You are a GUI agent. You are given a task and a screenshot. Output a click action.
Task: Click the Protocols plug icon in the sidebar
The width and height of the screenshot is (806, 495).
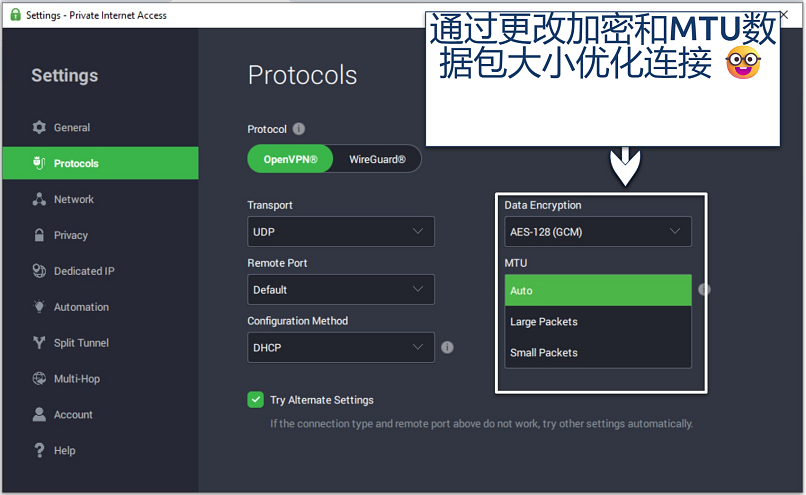pos(39,163)
